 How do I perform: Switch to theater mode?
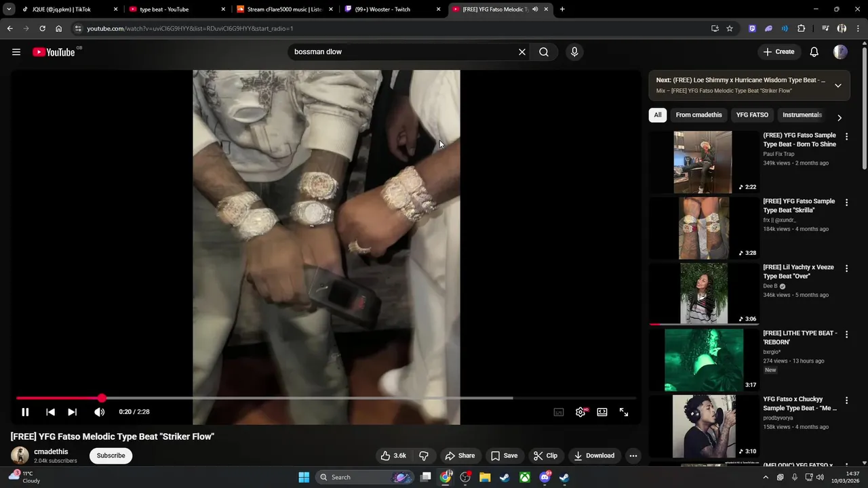point(602,412)
